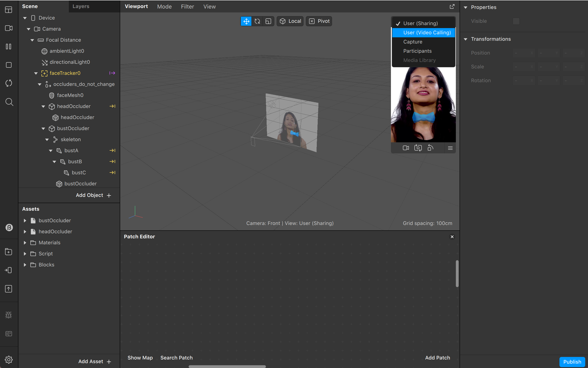Image resolution: width=588 pixels, height=368 pixels.
Task: Click the Publish button
Action: pyautogui.click(x=572, y=362)
